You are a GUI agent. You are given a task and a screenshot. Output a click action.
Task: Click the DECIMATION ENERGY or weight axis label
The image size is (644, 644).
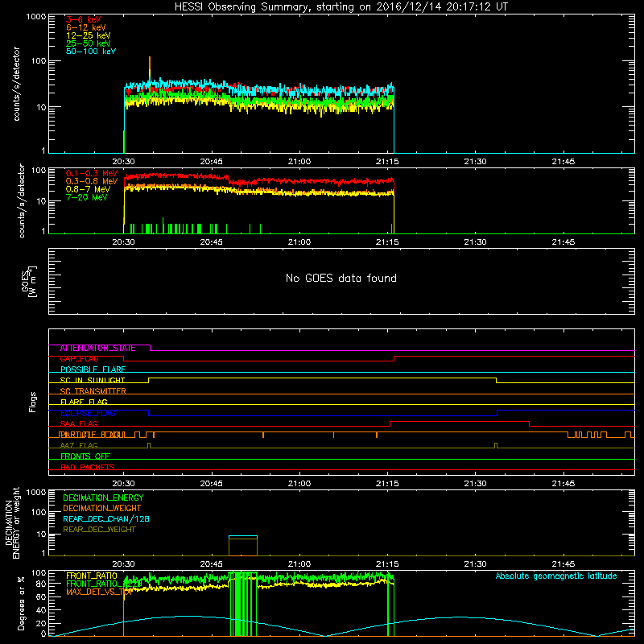coord(13,523)
